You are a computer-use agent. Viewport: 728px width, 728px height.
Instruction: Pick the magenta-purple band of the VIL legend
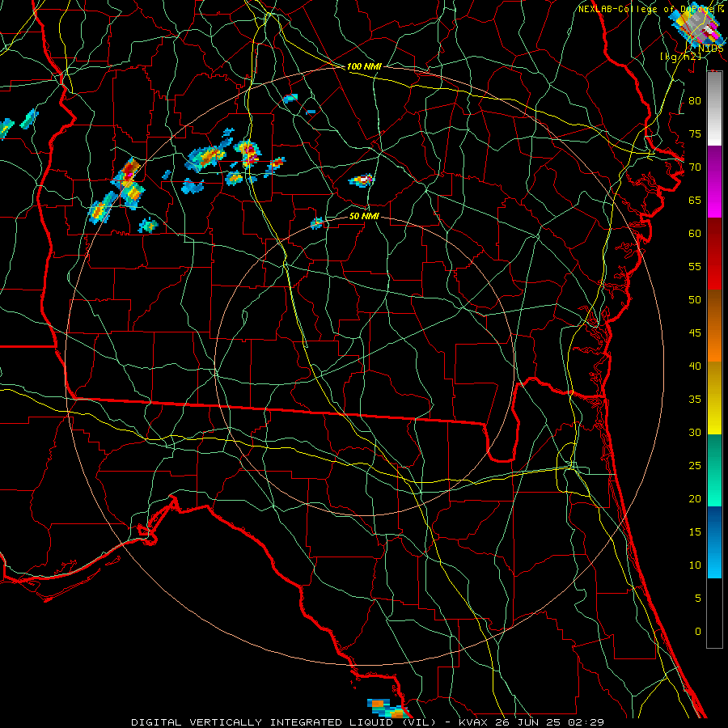[x=714, y=182]
